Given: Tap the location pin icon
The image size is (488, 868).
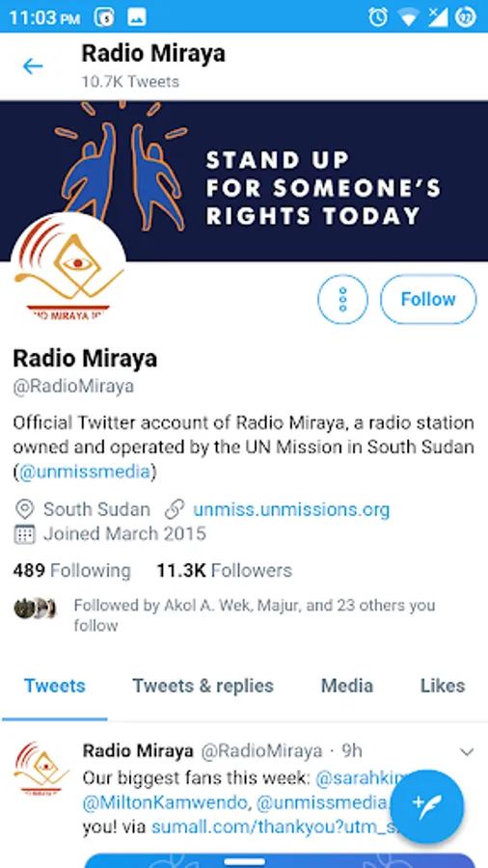Looking at the screenshot, I should pos(24,509).
